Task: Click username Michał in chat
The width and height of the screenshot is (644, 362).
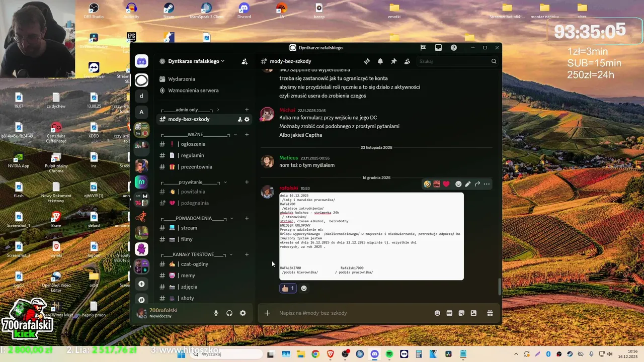Action: 287,110
